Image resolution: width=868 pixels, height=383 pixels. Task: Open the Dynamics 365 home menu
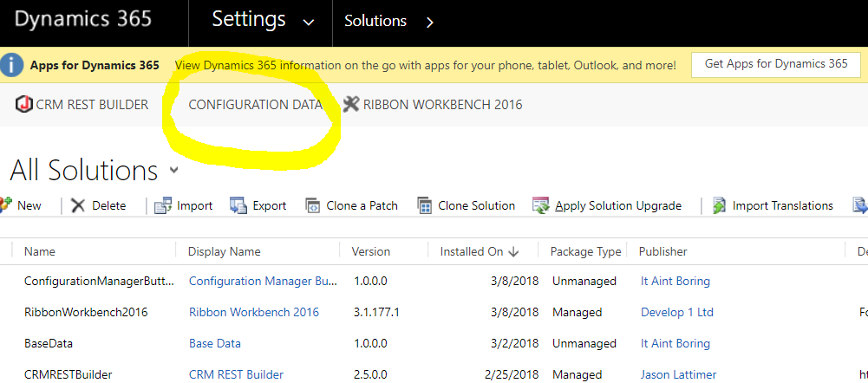(83, 19)
